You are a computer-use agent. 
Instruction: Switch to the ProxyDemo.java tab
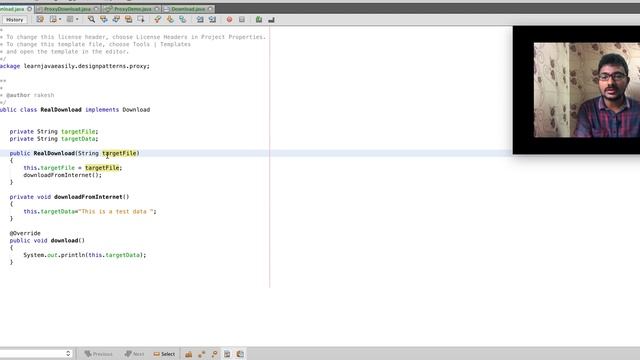(132, 9)
